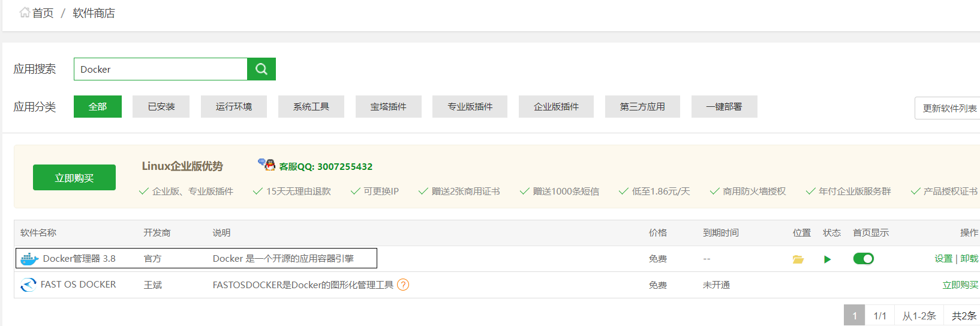Focus the Docker search input field
This screenshot has height=326, width=980.
[161, 69]
